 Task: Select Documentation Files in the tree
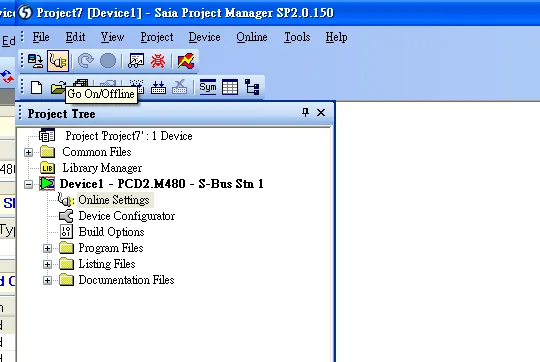(126, 280)
